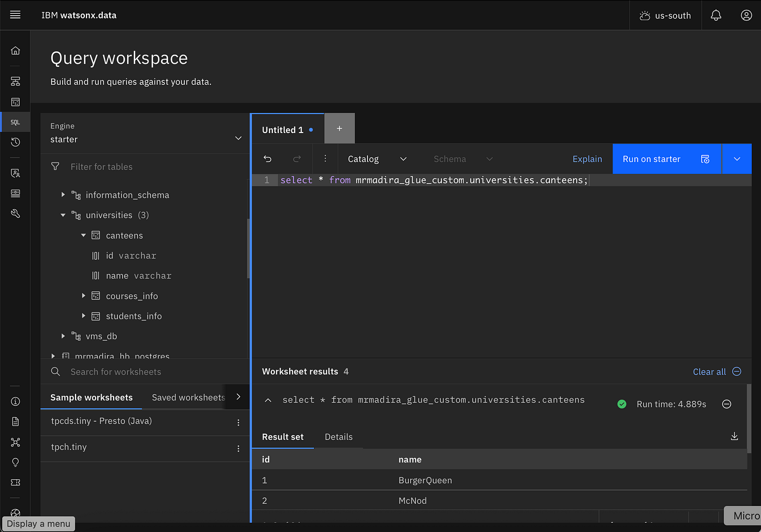Expand the courses_info table
This screenshot has height=532, width=761.
83,296
